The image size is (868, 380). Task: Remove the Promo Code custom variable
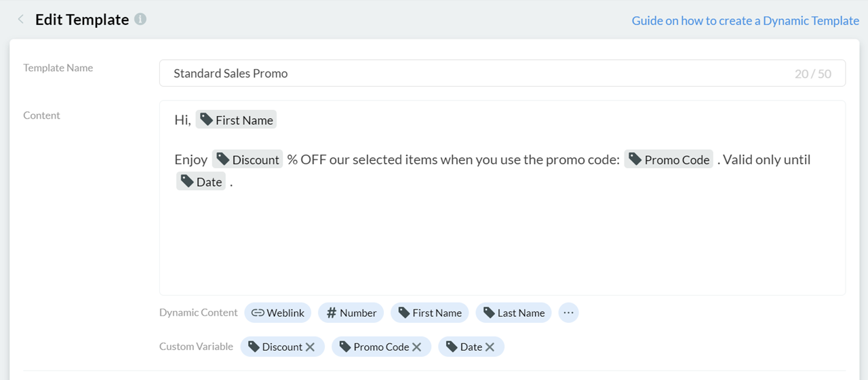coord(417,347)
